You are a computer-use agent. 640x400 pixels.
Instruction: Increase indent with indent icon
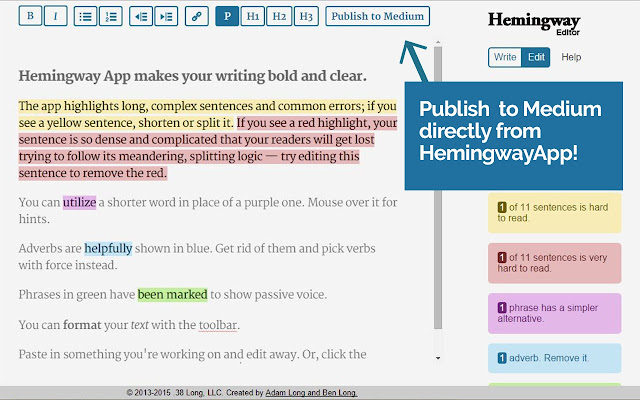point(166,16)
